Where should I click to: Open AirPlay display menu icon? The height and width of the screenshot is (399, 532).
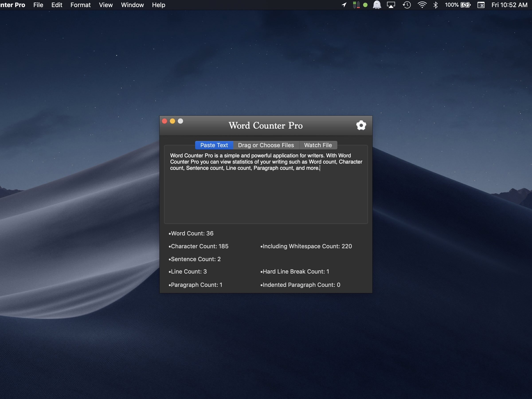pos(391,5)
